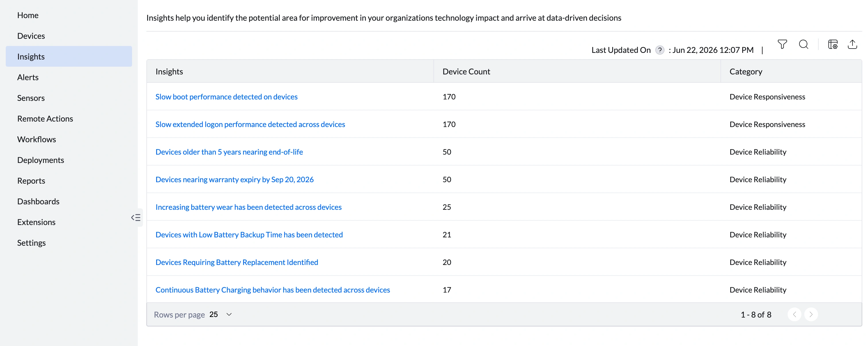Open Continuous Battery Charging behavior insight
Image resolution: width=868 pixels, height=346 pixels.
(x=273, y=290)
